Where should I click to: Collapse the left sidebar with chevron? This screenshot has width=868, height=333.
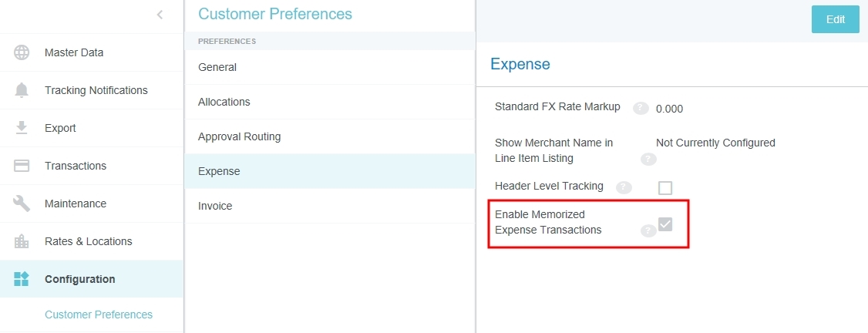(x=160, y=14)
